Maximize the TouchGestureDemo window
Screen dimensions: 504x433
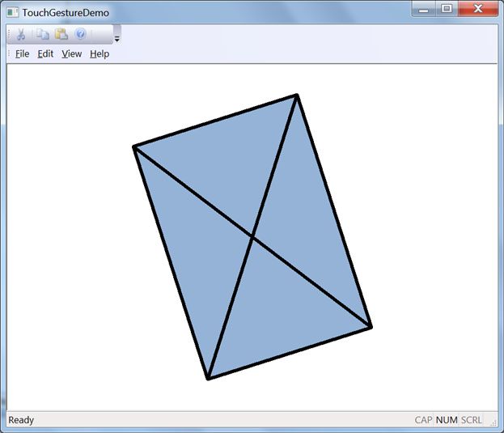[447, 9]
